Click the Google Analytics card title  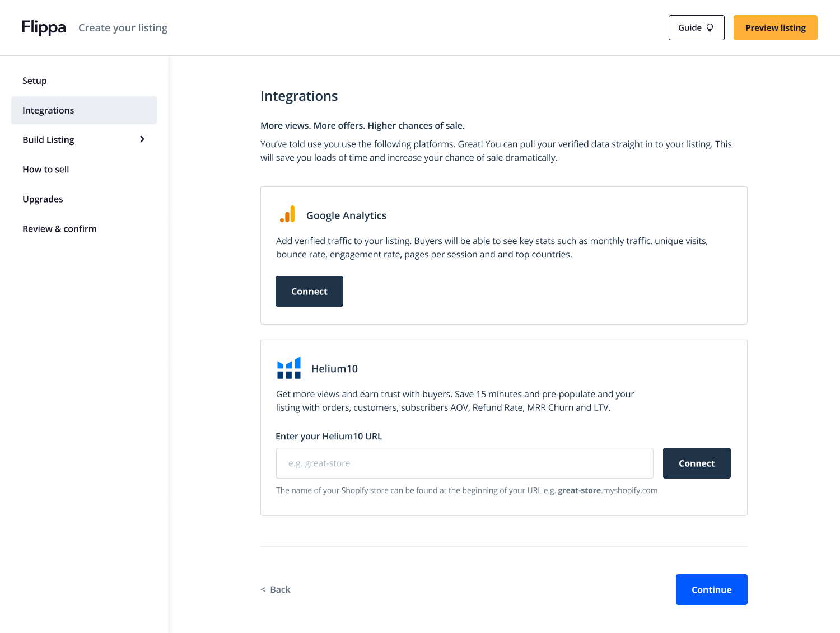click(346, 215)
